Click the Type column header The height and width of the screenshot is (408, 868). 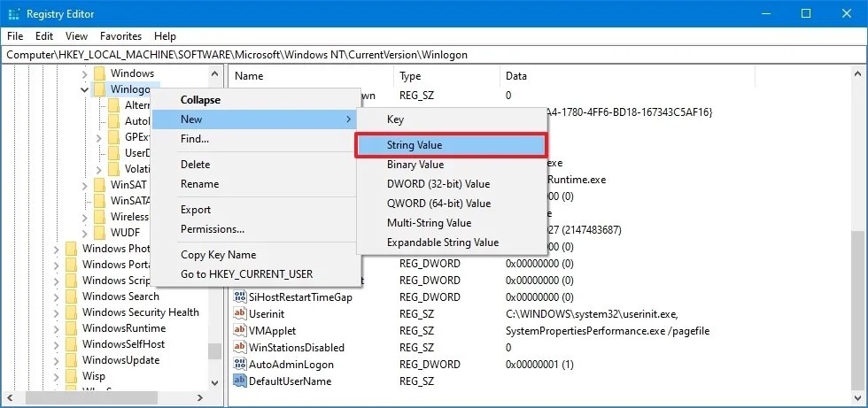coord(446,76)
